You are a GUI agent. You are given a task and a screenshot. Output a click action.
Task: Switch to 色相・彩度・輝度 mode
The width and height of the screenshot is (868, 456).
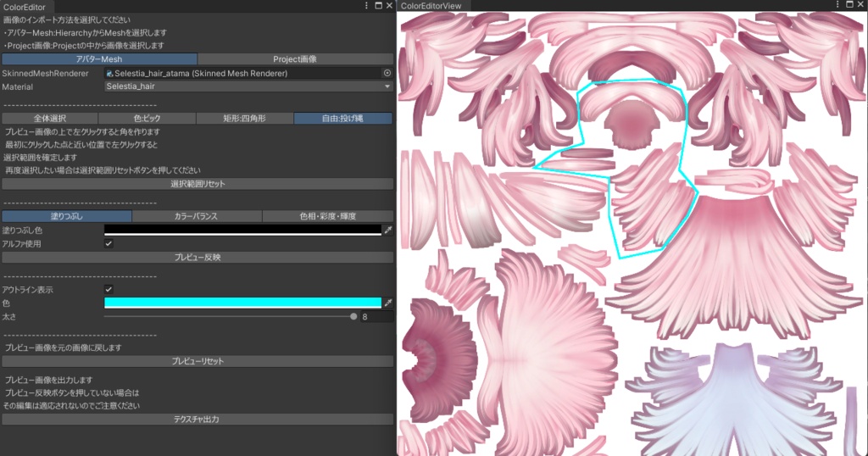pos(328,216)
